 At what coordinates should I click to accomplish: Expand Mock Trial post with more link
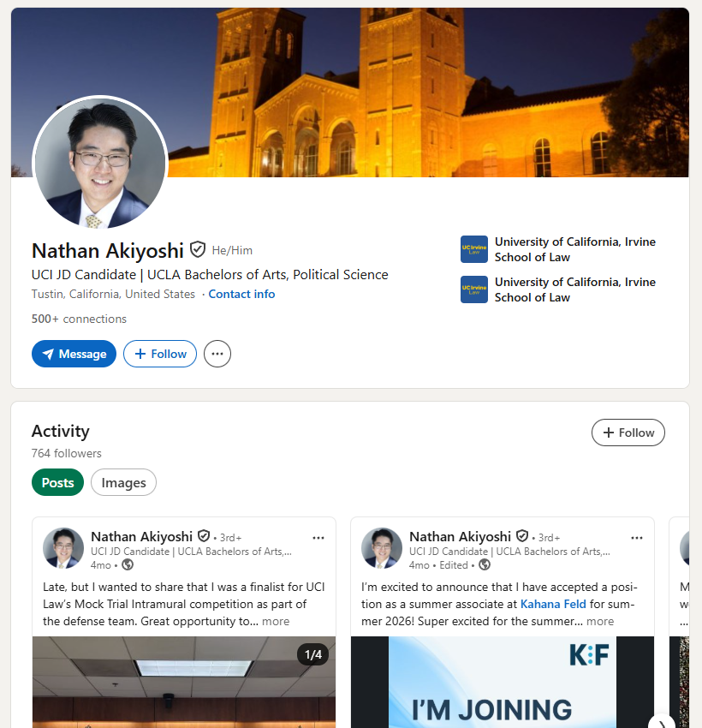276,622
